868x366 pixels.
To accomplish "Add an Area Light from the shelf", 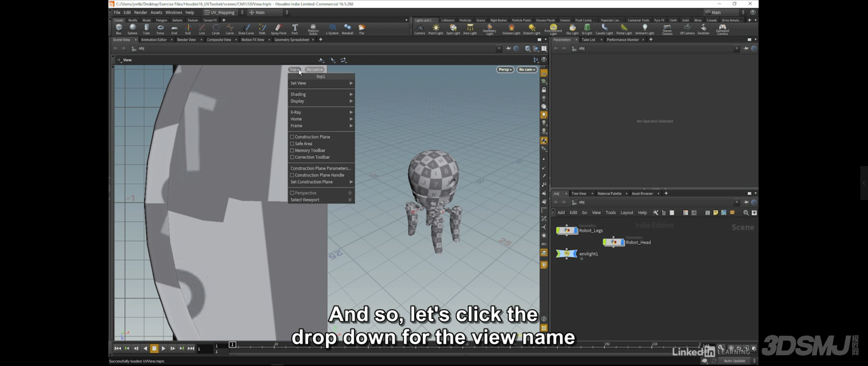I will [470, 29].
